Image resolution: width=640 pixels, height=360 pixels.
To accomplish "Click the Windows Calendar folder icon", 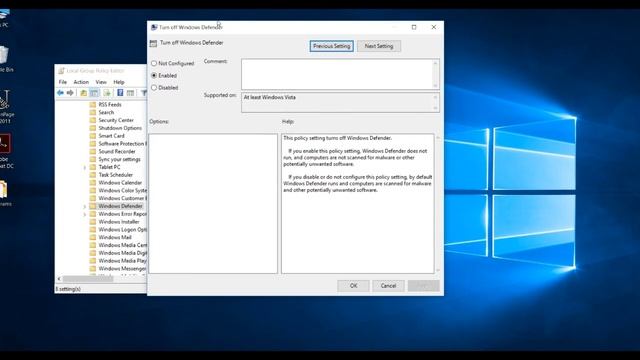I will (93, 182).
